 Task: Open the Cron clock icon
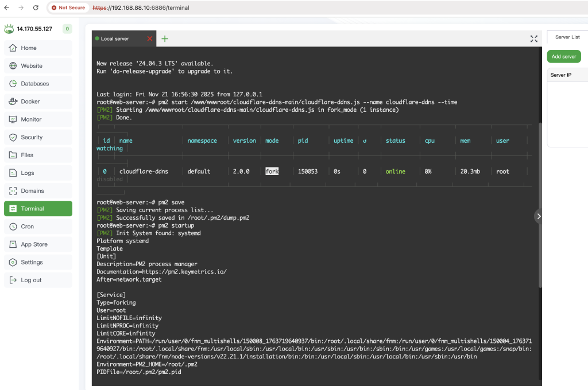click(13, 227)
